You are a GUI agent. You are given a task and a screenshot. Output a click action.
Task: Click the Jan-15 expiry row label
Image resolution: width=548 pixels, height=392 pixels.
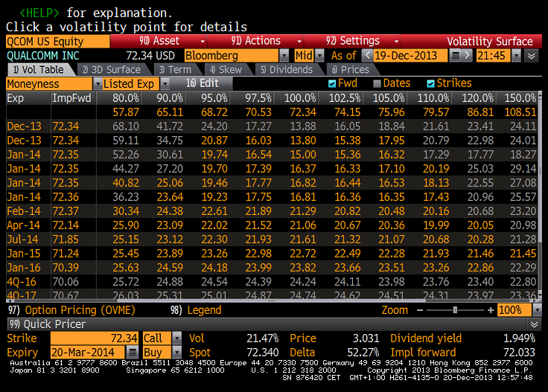(x=24, y=254)
